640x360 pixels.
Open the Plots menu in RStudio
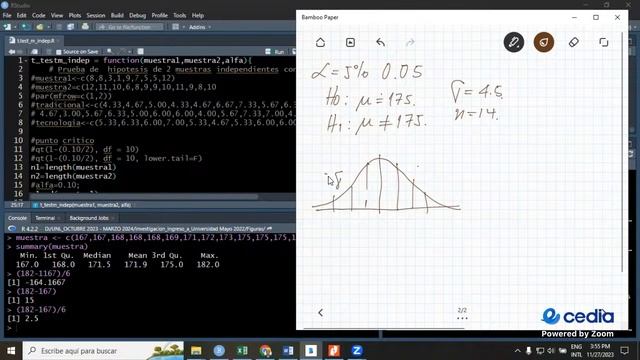coord(75,16)
